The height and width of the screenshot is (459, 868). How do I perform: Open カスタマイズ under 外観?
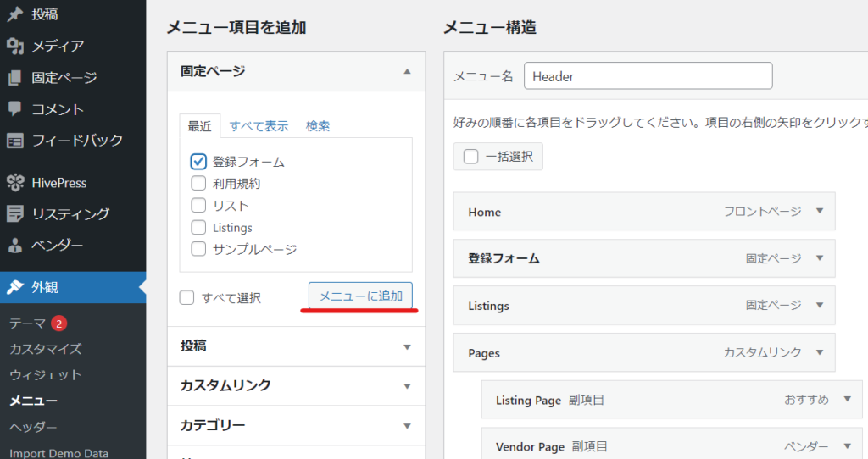click(x=46, y=349)
